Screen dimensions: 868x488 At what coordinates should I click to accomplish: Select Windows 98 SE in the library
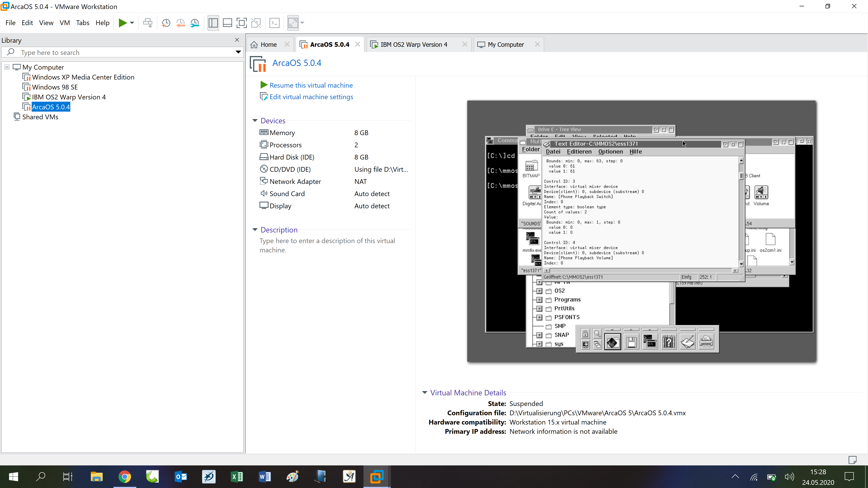point(54,87)
